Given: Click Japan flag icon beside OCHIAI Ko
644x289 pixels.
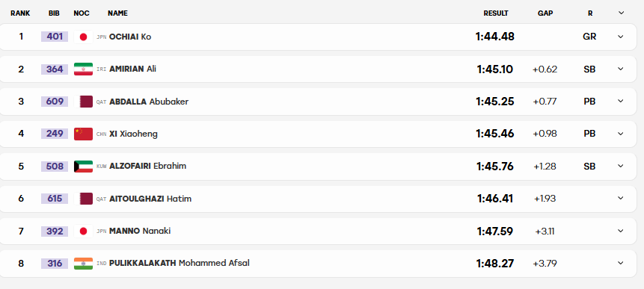Looking at the screenshot, I should coord(83,37).
